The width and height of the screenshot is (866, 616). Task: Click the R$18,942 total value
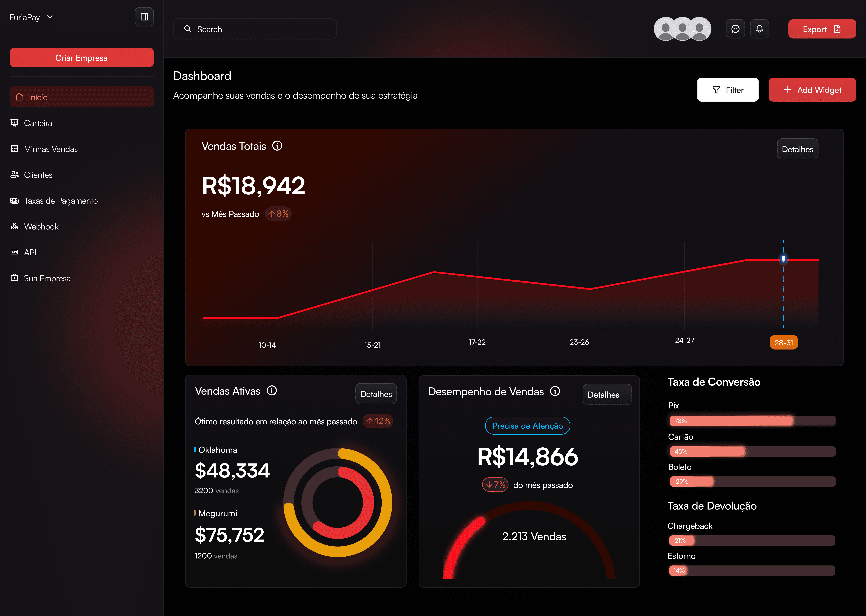coord(253,186)
